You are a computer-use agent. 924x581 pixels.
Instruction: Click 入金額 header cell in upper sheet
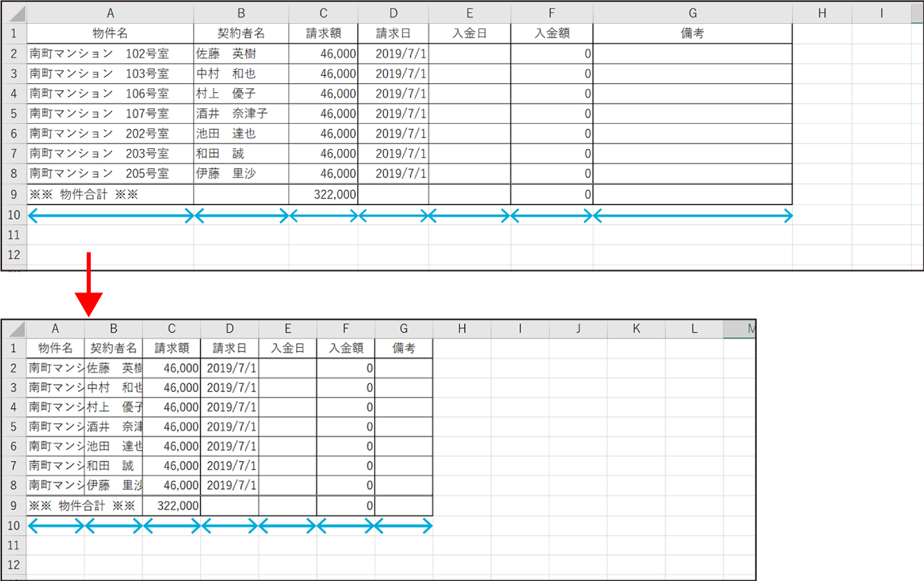point(552,33)
